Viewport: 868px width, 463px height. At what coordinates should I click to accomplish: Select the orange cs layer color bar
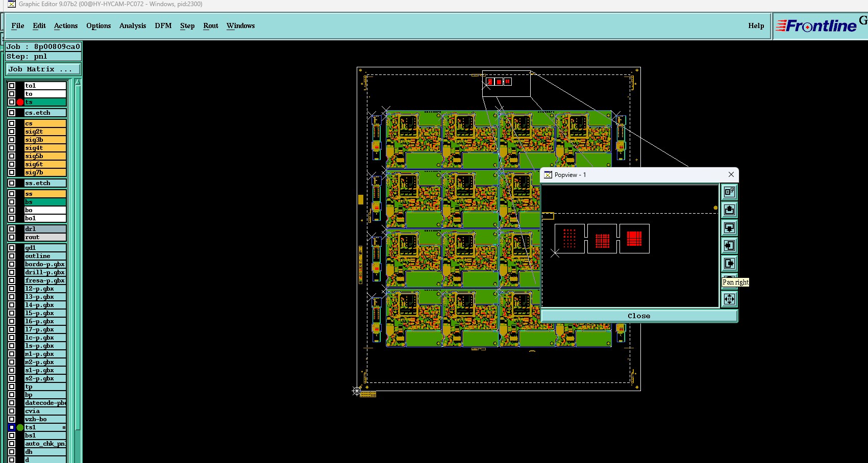pos(45,123)
